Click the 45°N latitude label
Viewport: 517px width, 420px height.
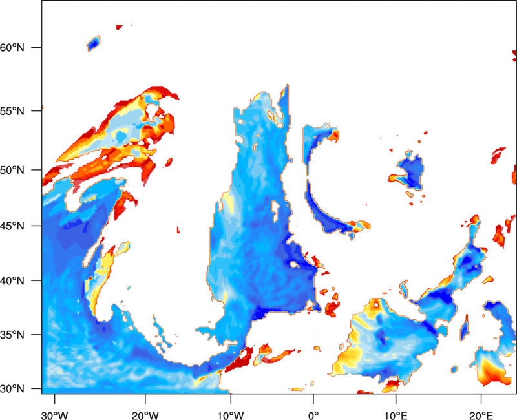[x=12, y=226]
